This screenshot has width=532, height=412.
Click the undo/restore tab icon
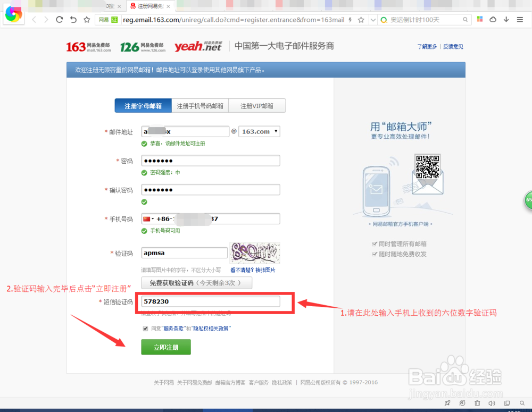(x=73, y=20)
